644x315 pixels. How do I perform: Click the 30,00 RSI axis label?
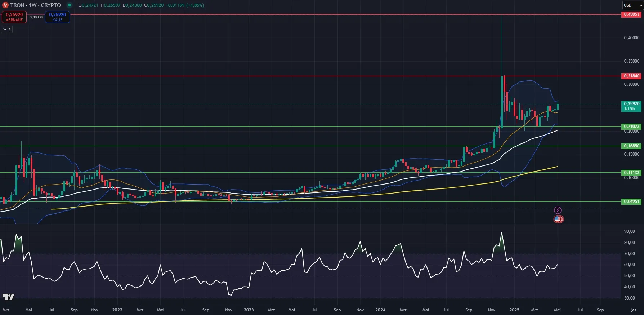629,298
